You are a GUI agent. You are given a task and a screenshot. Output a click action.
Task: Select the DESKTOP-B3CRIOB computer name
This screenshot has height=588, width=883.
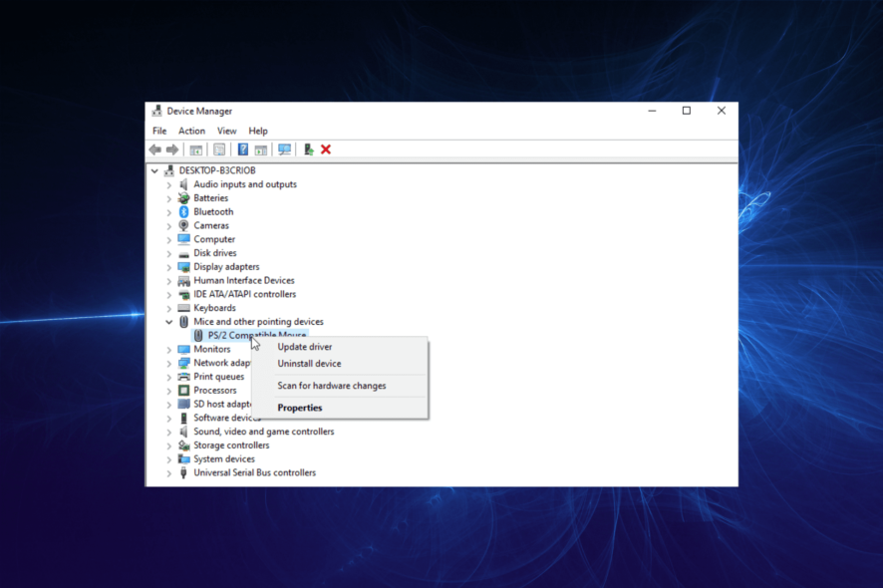click(x=217, y=170)
